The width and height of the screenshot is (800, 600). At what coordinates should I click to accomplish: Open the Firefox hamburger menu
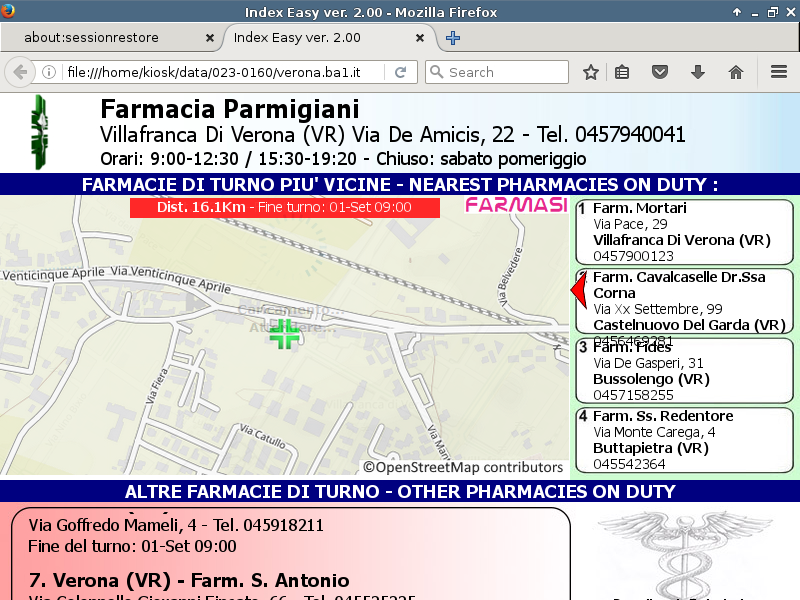[779, 72]
